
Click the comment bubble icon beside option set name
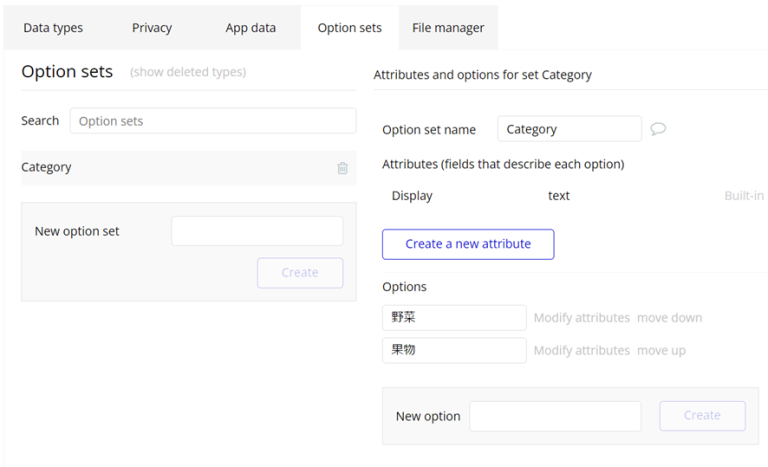tap(658, 129)
